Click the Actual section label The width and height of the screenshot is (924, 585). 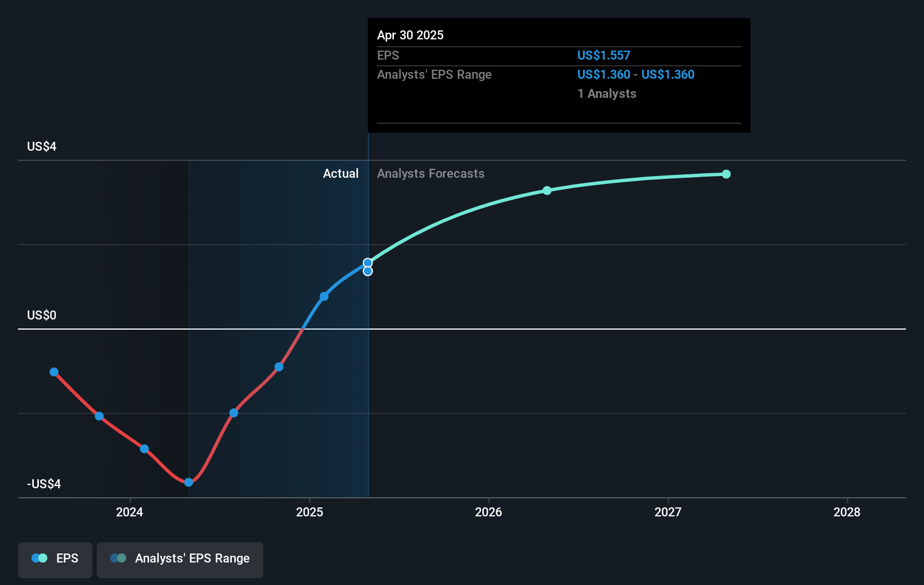(340, 174)
